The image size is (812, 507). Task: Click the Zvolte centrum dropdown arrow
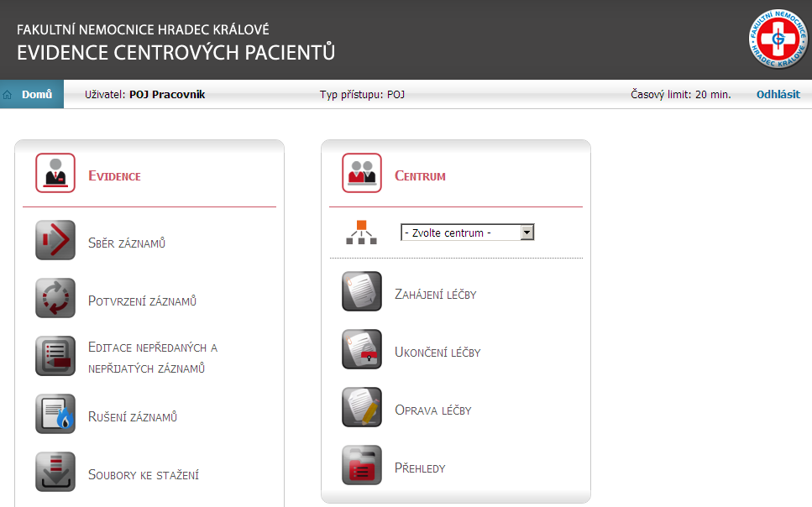click(527, 233)
